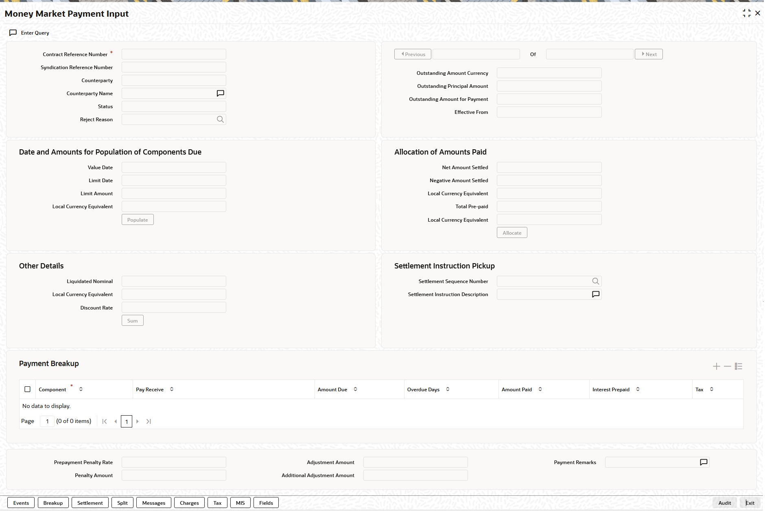Sort by Component column
The image size is (765, 532).
point(81,389)
